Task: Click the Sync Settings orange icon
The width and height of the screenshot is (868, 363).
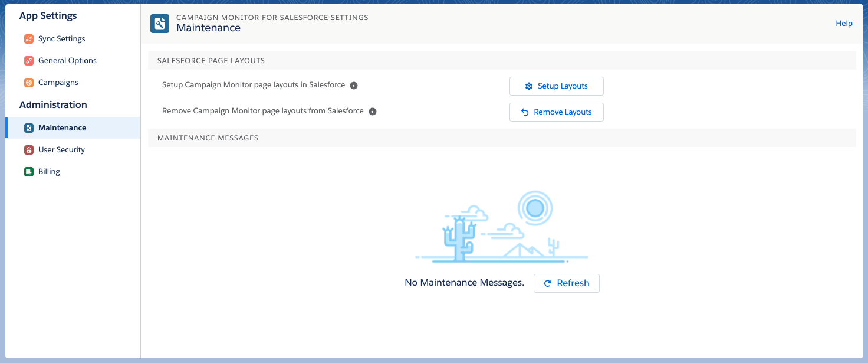Action: 29,39
